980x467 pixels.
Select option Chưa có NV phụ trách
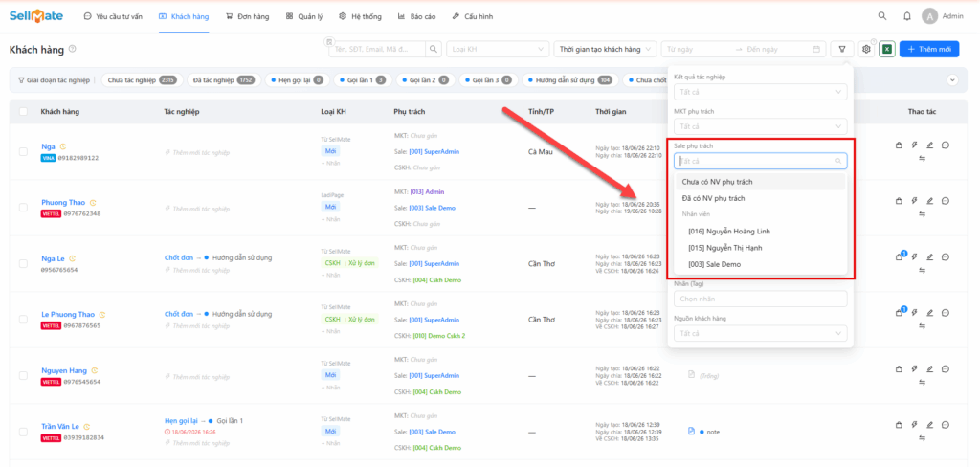point(760,182)
